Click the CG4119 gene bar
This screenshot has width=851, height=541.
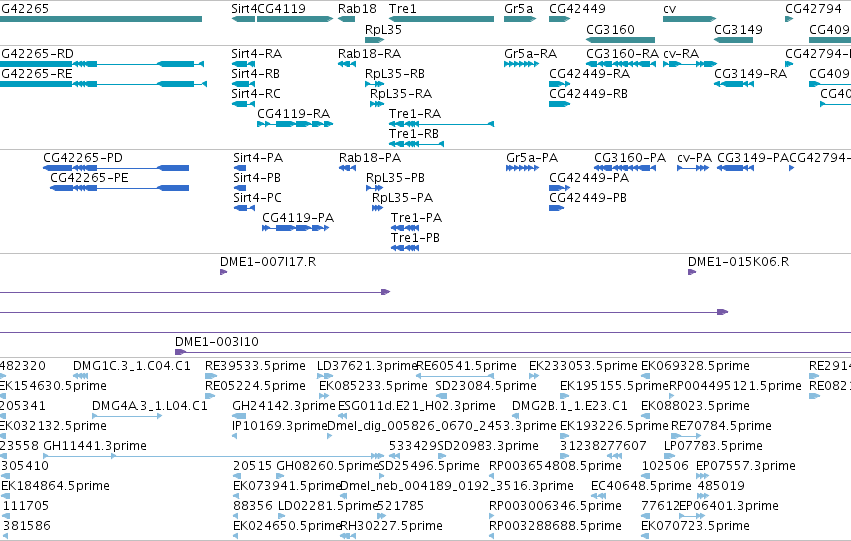pos(295,19)
